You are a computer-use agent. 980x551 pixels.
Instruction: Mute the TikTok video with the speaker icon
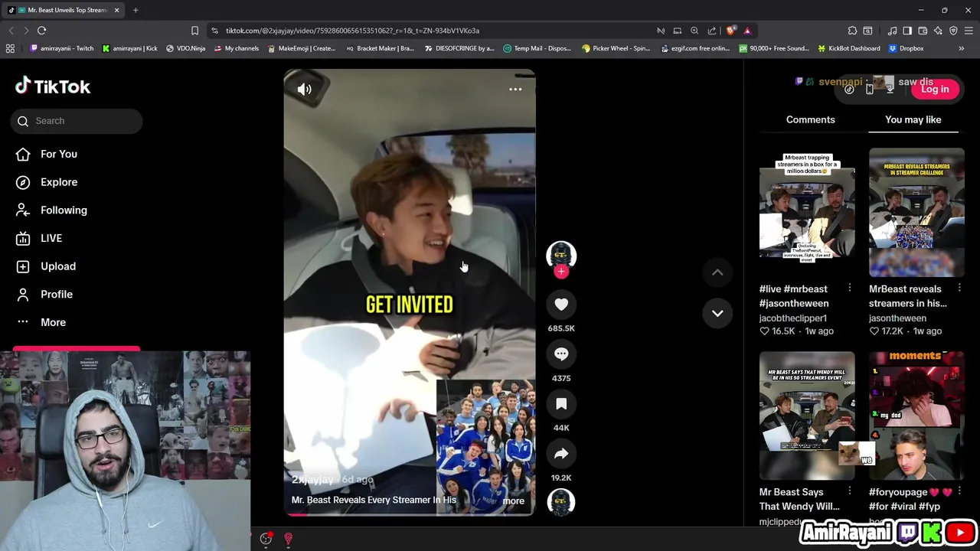(x=304, y=90)
